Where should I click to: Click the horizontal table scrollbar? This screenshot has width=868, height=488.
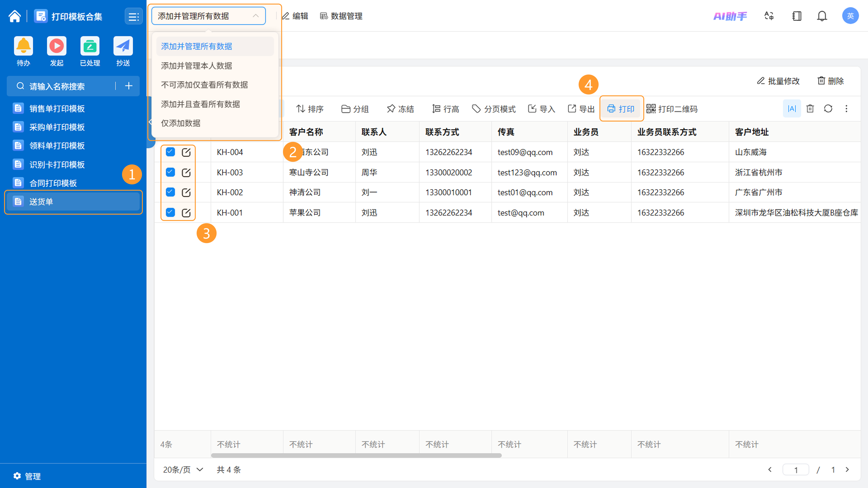point(356,455)
